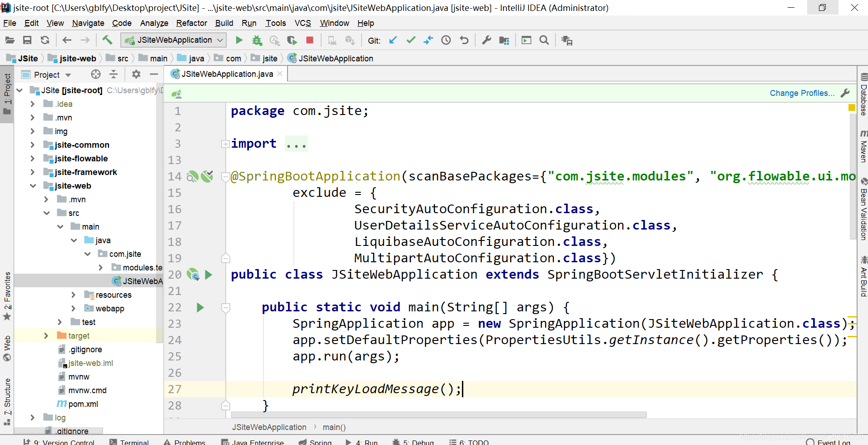This screenshot has width=868, height=445.
Task: Click the Change Profiles link
Action: click(802, 93)
